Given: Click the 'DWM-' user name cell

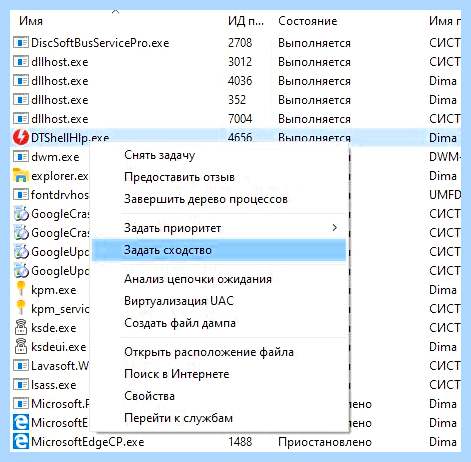Looking at the screenshot, I should click(x=445, y=157).
